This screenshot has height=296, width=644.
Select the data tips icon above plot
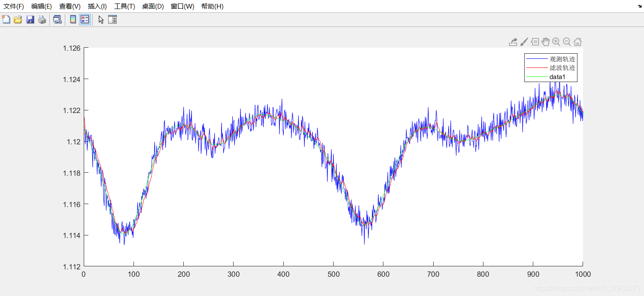[x=535, y=42]
